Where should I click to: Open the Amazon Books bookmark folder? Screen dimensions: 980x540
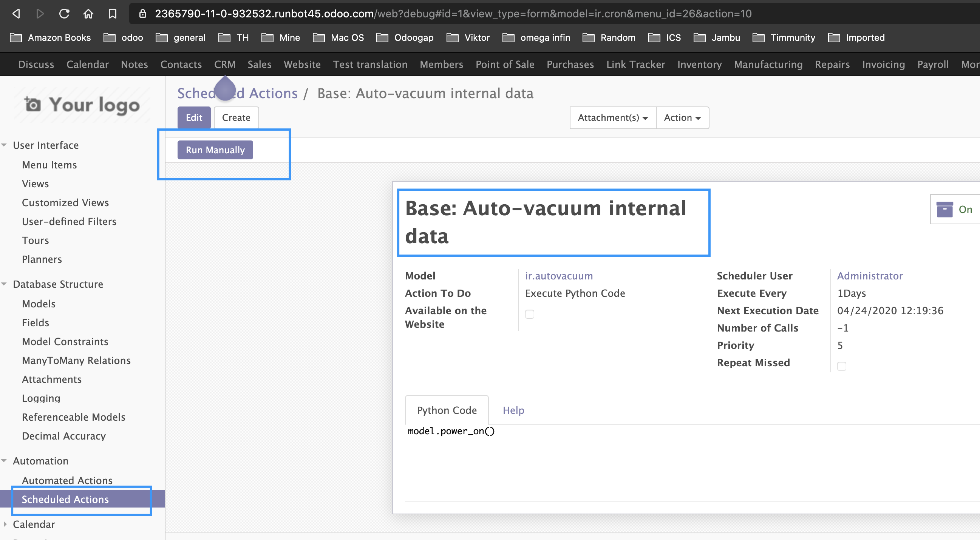pos(50,38)
